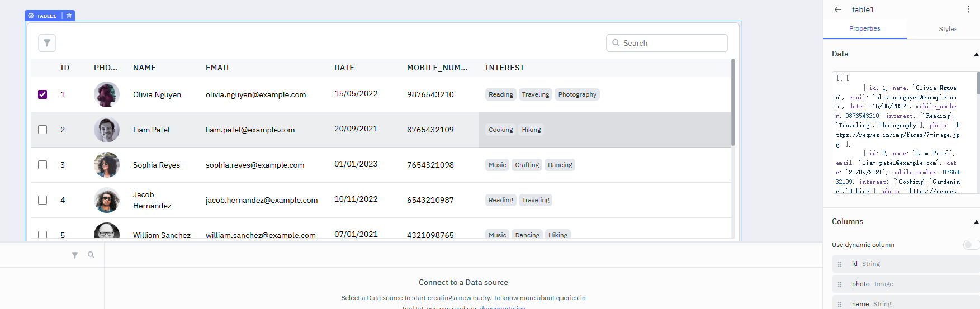Go back using inspector back arrow
Viewport: 980px width, 309px height.
(837, 9)
